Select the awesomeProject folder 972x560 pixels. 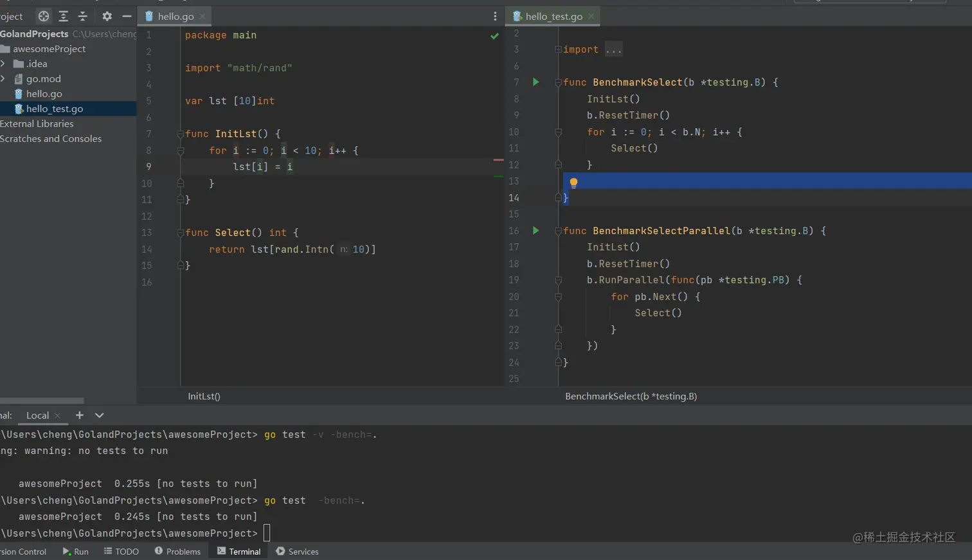(x=49, y=49)
